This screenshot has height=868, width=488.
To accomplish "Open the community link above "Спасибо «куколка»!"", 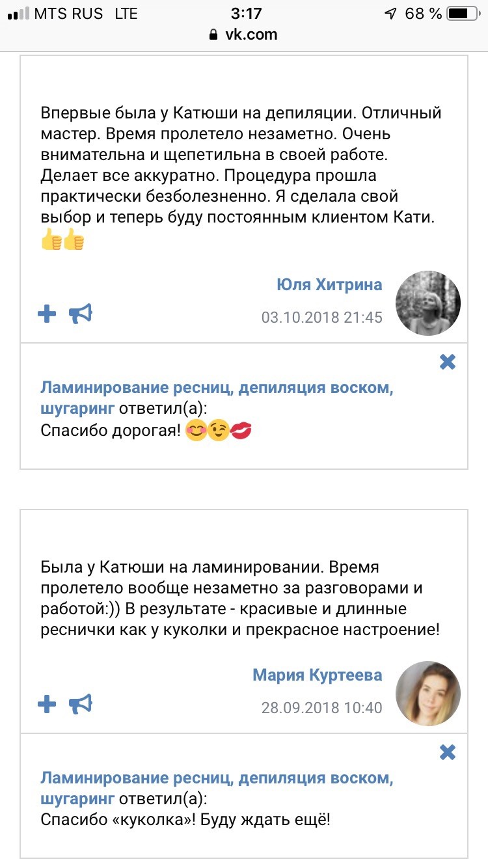I will tap(217, 778).
